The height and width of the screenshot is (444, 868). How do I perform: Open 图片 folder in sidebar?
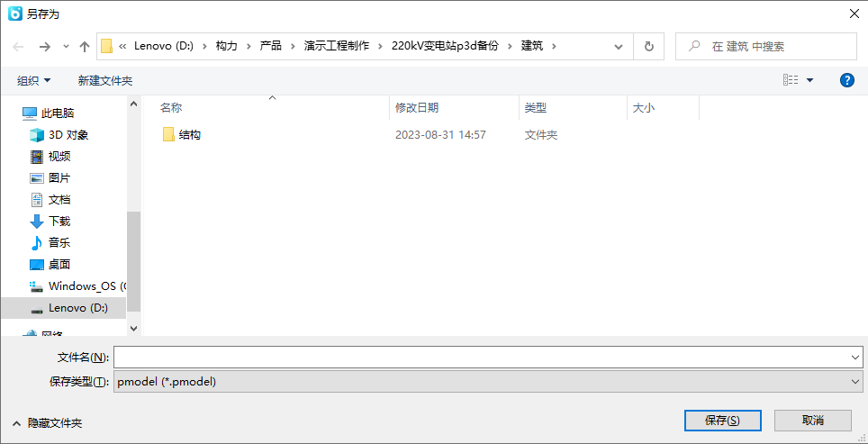coord(59,177)
